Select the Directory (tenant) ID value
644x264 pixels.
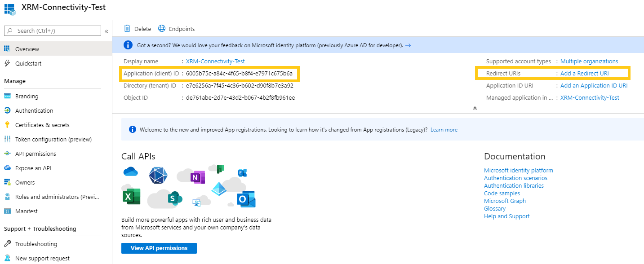(x=240, y=85)
